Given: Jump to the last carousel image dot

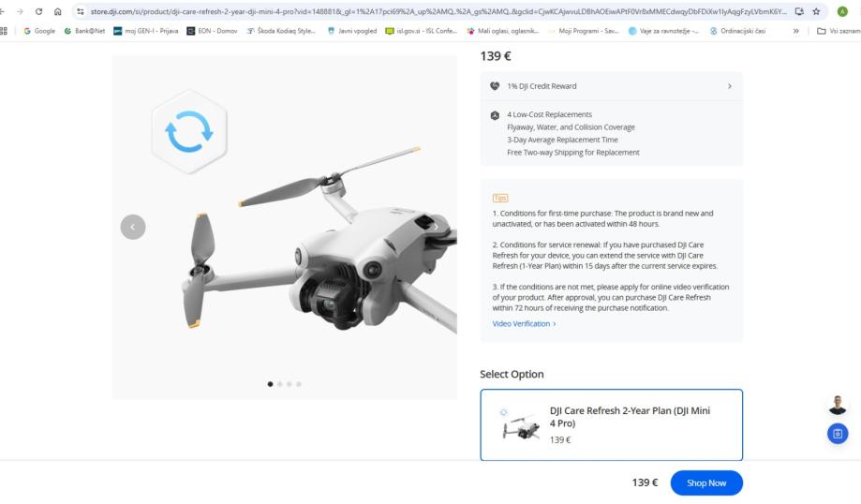Looking at the screenshot, I should (300, 384).
